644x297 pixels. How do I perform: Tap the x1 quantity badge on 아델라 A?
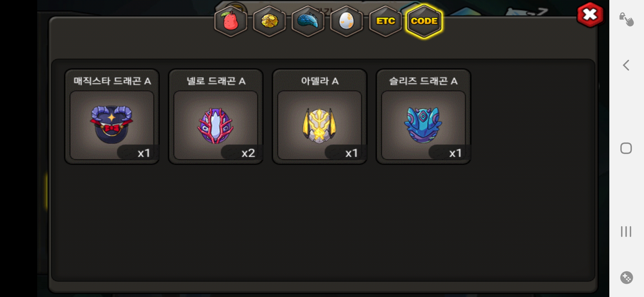pyautogui.click(x=351, y=153)
